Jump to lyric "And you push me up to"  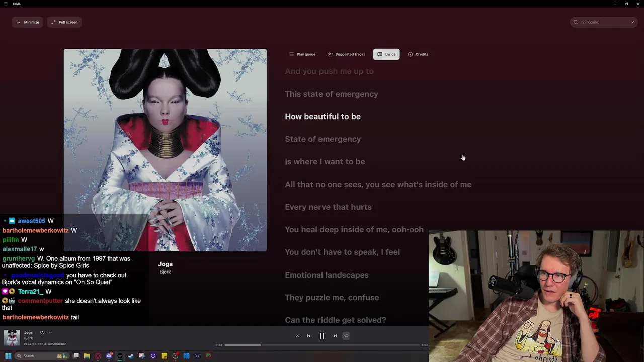[x=330, y=71]
